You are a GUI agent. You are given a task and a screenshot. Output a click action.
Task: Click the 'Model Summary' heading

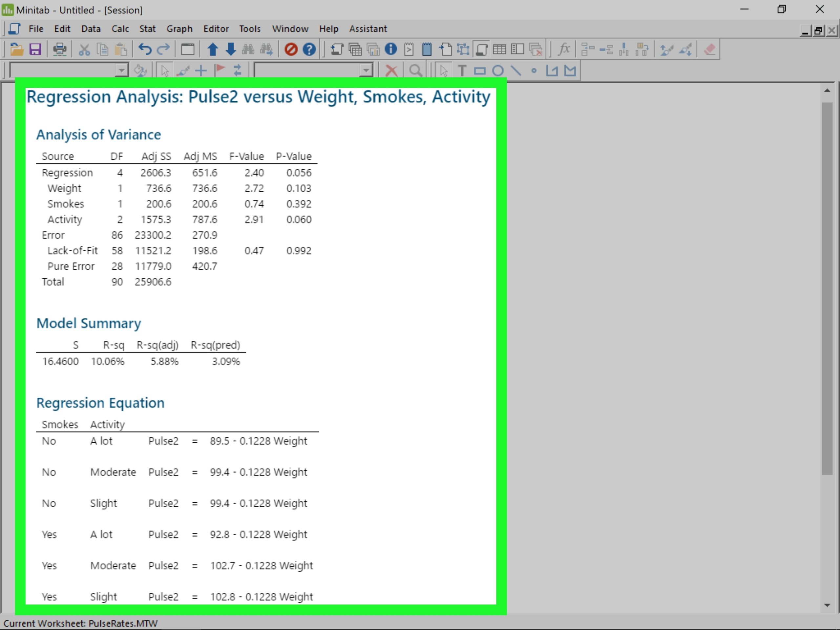pyautogui.click(x=89, y=323)
